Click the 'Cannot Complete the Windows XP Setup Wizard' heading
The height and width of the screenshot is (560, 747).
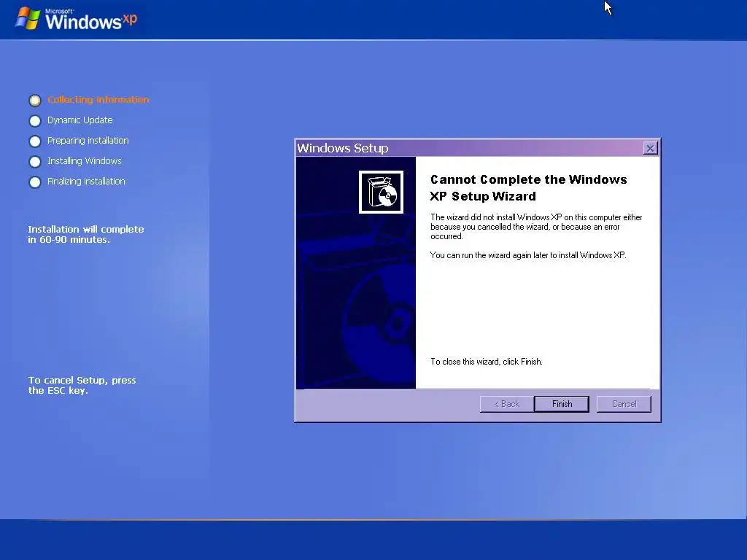point(528,187)
